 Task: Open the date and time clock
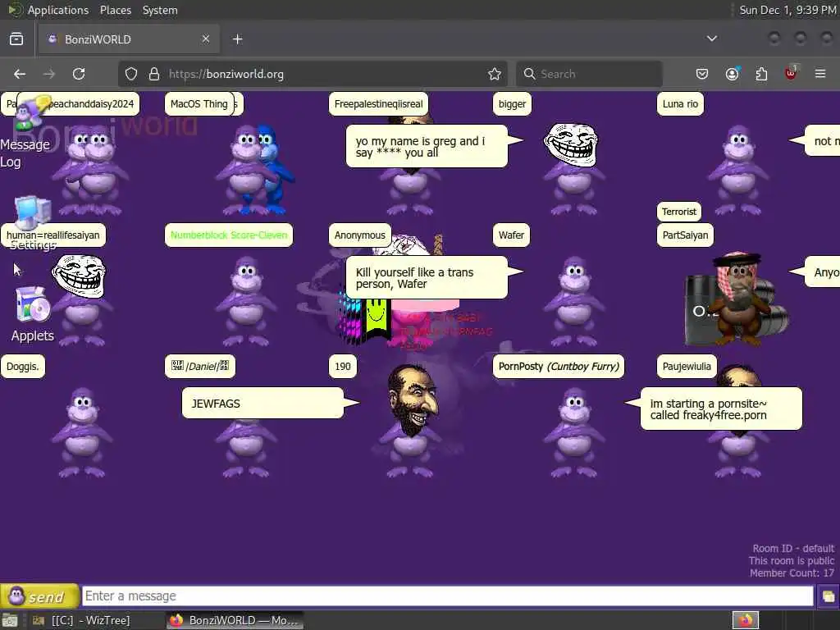pyautogui.click(x=787, y=10)
